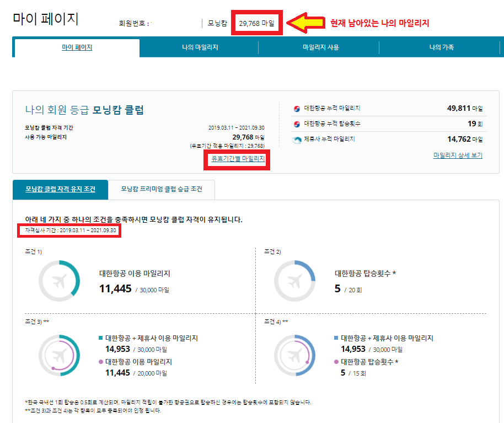Click the 나의 회원 등급 모닝캄 클럽 heading
The width and height of the screenshot is (504, 423).
click(84, 110)
